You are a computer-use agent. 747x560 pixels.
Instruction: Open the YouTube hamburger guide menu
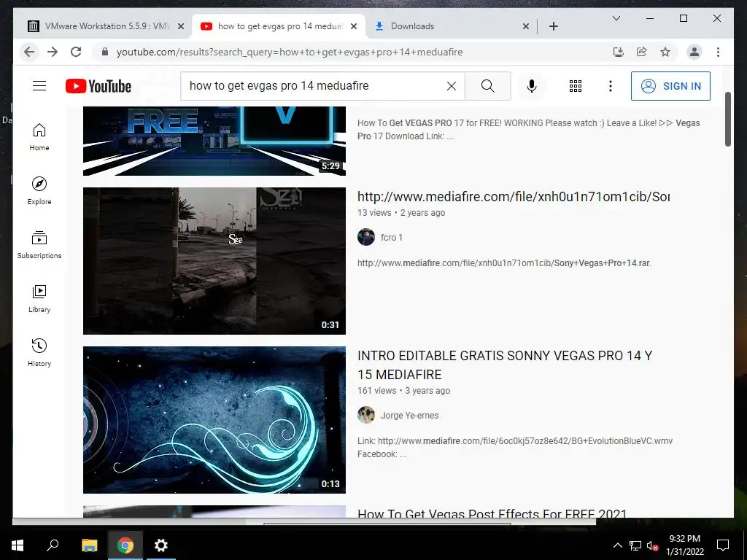(39, 86)
